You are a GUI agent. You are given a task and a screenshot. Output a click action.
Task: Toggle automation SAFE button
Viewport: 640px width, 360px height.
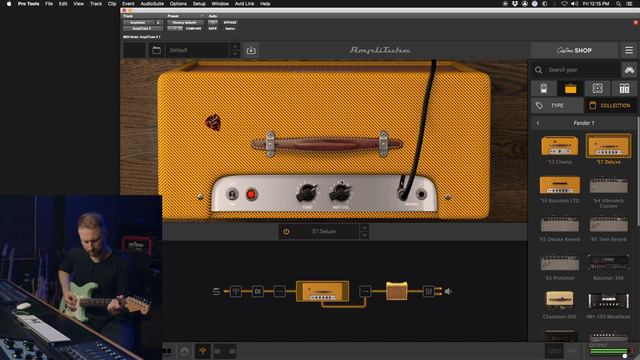tap(213, 29)
